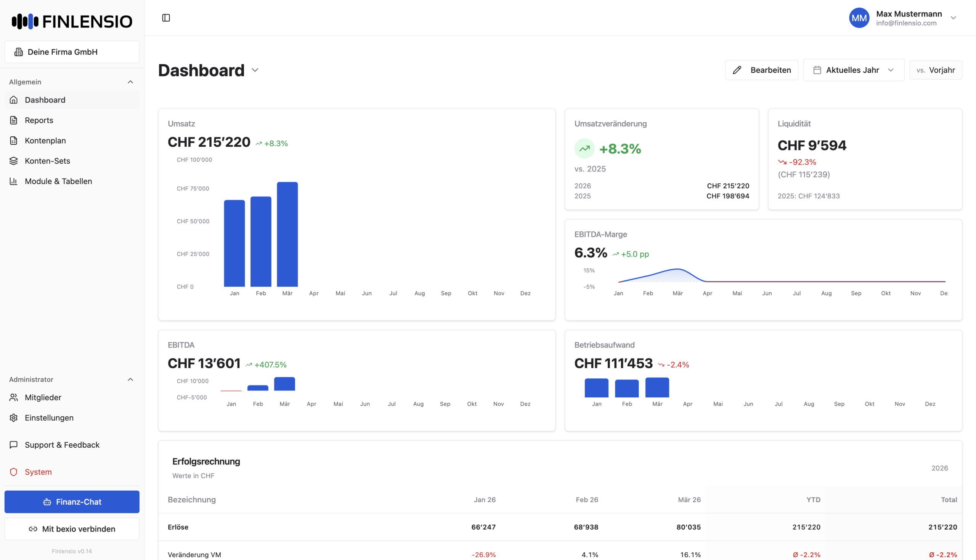The width and height of the screenshot is (976, 560).
Task: Select Mitglieder in the sidebar
Action: [x=43, y=397]
